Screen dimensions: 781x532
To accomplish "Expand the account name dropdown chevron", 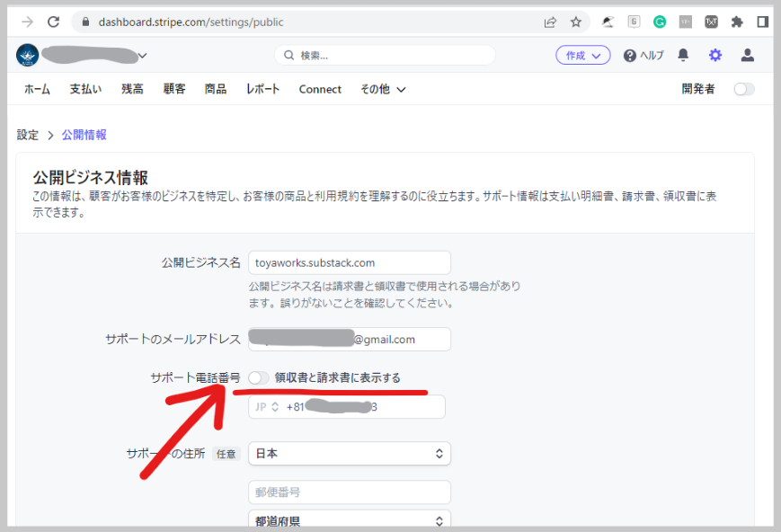I will [143, 56].
